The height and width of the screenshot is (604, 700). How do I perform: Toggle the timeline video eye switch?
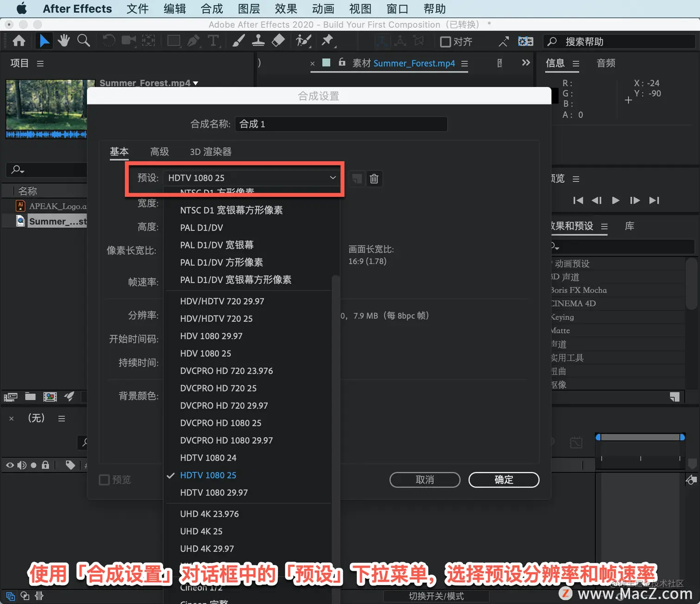click(x=10, y=465)
